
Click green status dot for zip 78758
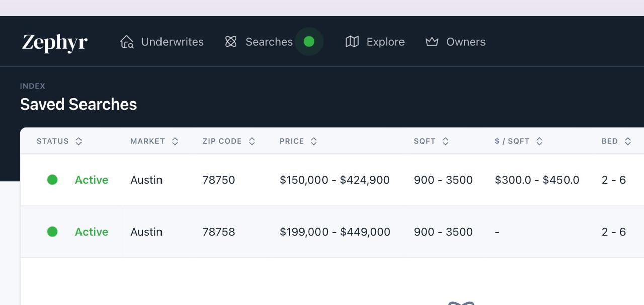52,232
